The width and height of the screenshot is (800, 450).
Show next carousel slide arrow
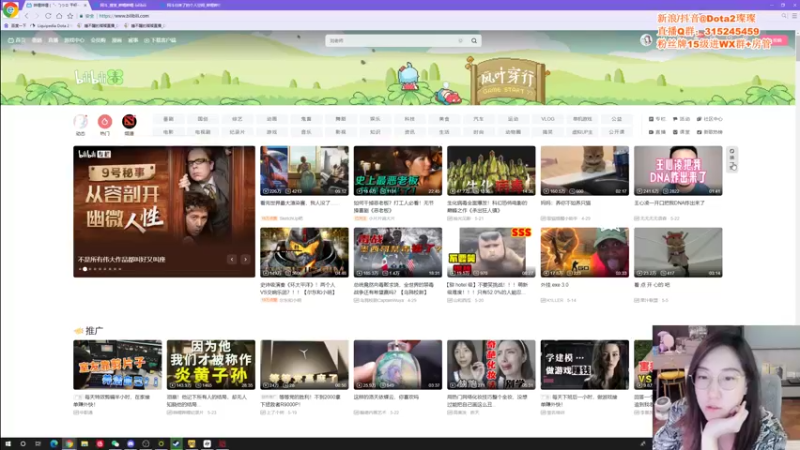[x=245, y=259]
